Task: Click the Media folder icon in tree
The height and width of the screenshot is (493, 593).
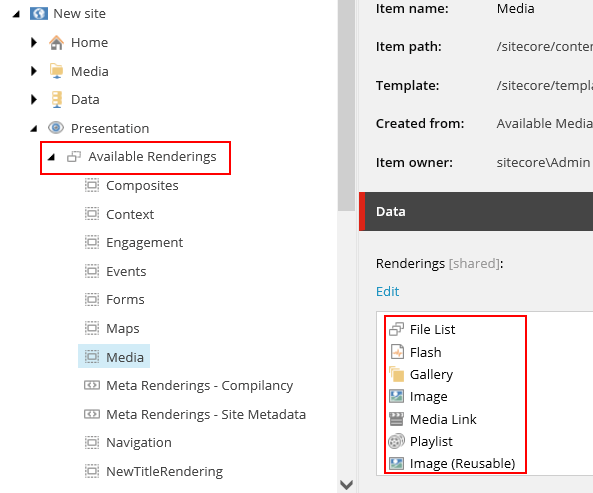Action: (56, 71)
